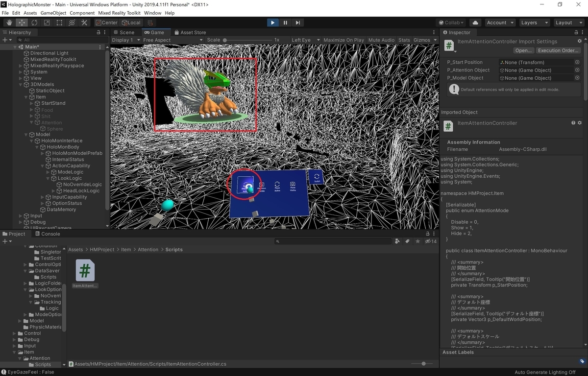Click the Open... button

coord(523,50)
